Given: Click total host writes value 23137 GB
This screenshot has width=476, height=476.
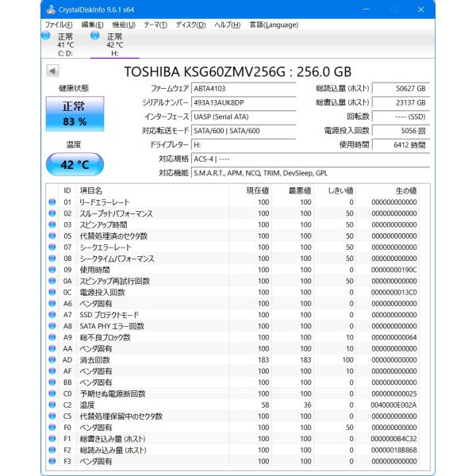Looking at the screenshot, I should click(401, 102).
